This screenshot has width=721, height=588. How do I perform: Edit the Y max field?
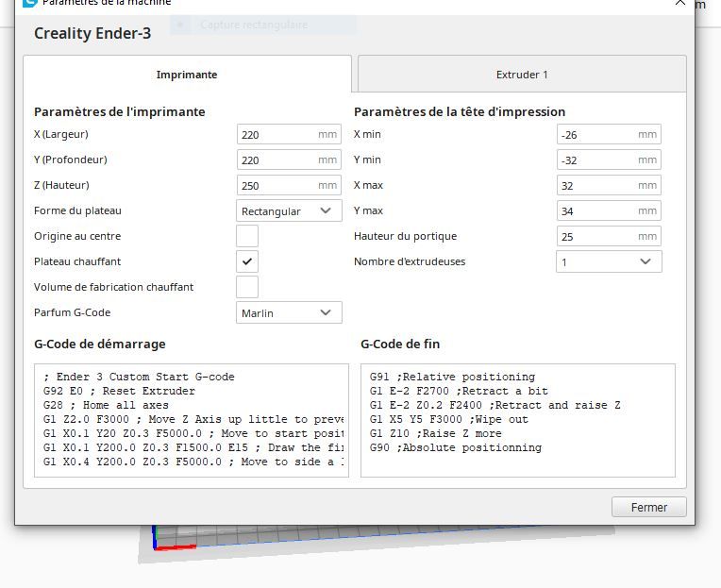[609, 211]
